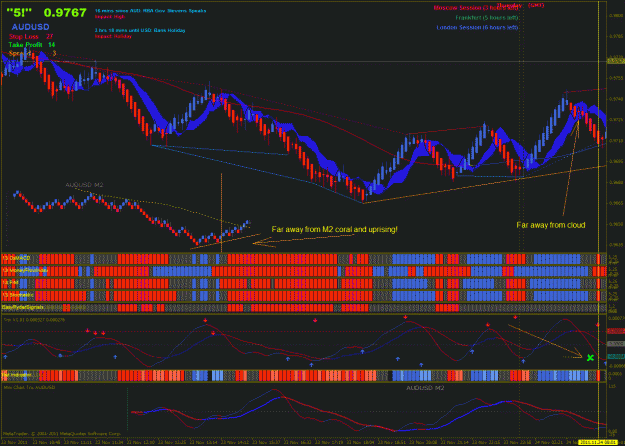Screen dimensions: 625x446
Task: Click the DaMACD indicator row label
Action: pyautogui.click(x=16, y=259)
